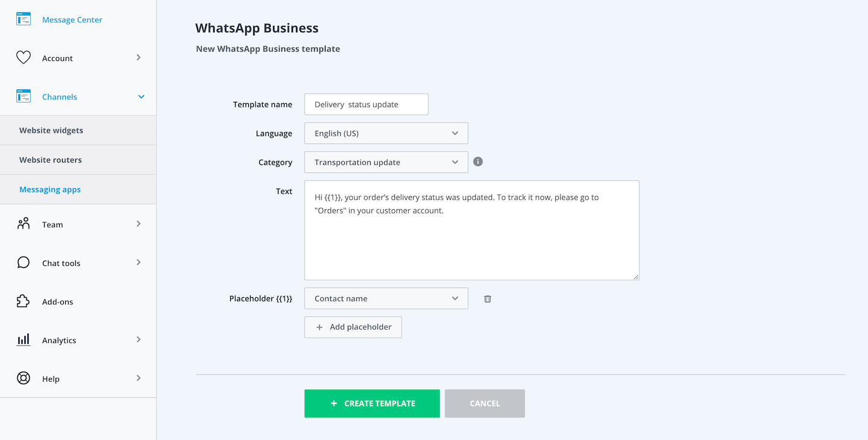
Task: Click the Help label in sidebar
Action: point(51,379)
